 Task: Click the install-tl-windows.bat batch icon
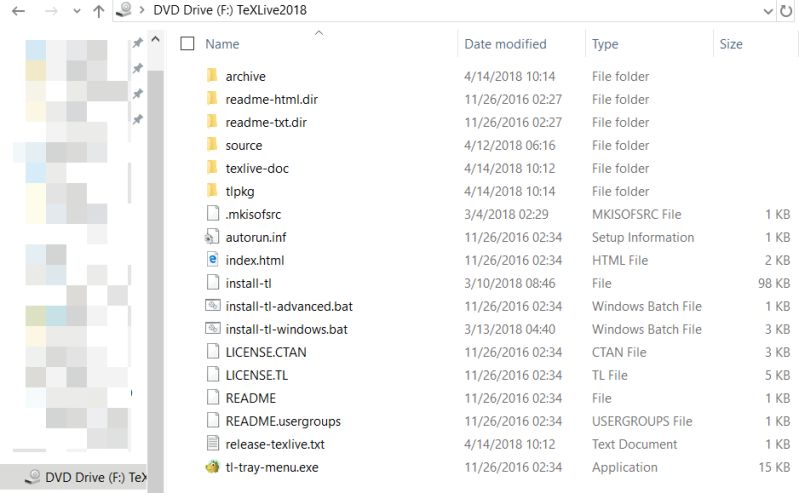(212, 328)
